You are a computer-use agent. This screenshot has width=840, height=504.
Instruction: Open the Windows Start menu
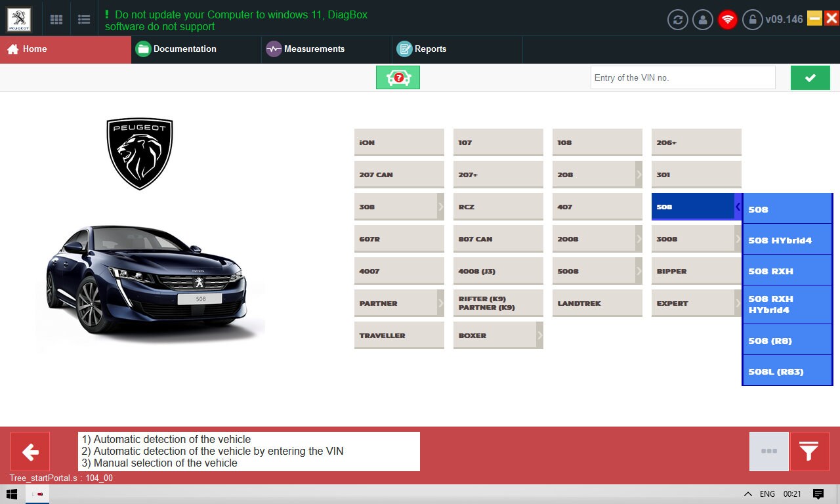(x=10, y=493)
